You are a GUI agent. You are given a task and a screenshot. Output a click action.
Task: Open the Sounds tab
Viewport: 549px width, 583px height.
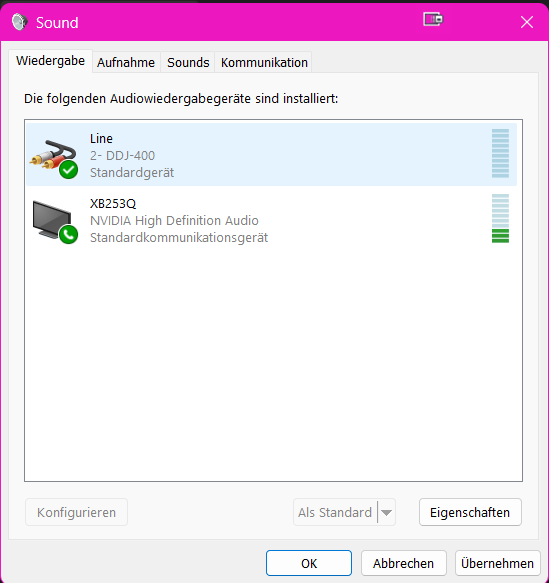188,62
